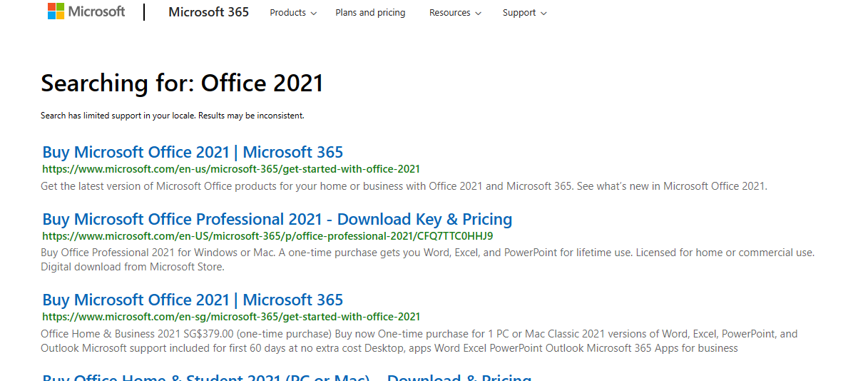Click the office-professional-2021 CFQ7TTC0HHJ9 URL
Viewport: 868px width, 381px height.
click(x=267, y=236)
